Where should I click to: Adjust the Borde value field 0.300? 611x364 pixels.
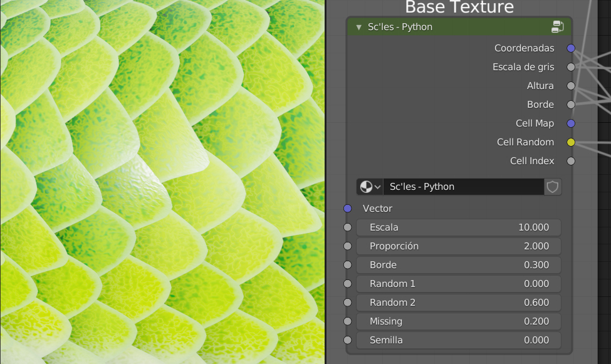click(x=459, y=265)
